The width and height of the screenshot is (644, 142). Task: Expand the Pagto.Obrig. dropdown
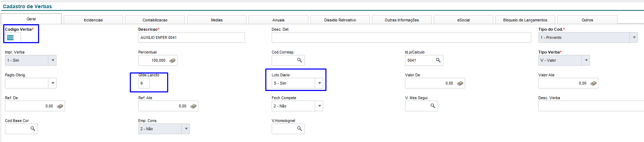53,83
